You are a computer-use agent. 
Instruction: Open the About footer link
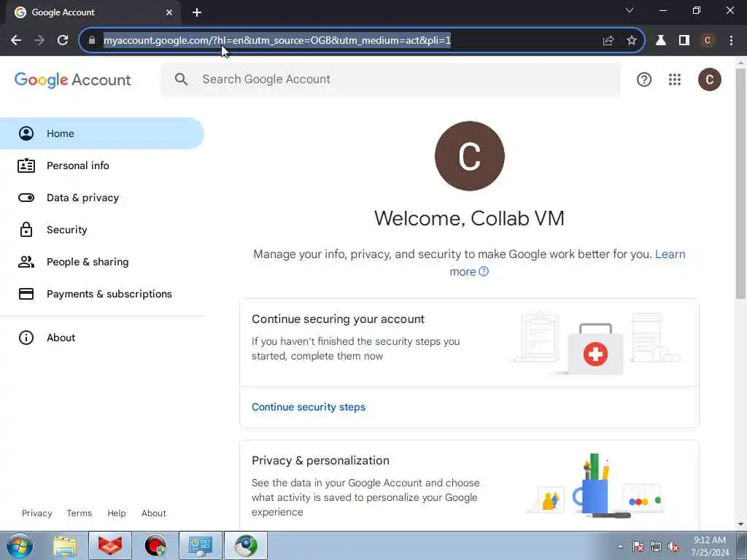pyautogui.click(x=153, y=513)
